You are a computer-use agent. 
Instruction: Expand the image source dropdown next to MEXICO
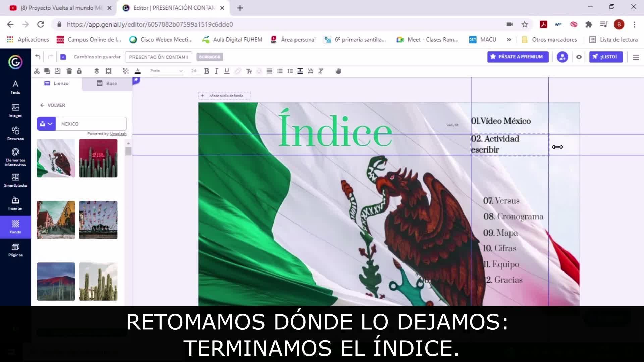[46, 124]
